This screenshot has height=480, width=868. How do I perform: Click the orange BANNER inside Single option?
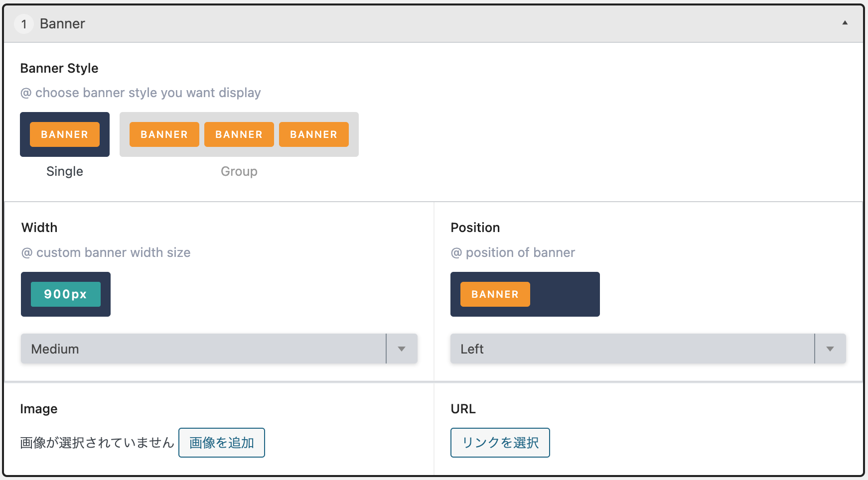pos(65,134)
